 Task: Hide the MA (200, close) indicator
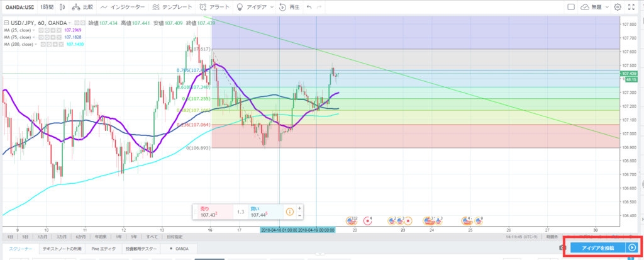click(x=43, y=44)
